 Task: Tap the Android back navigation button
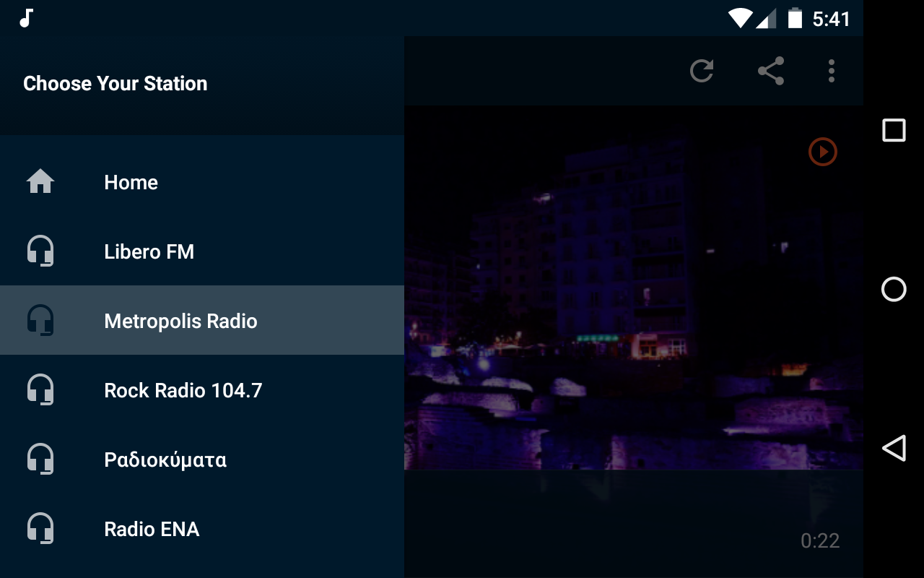pyautogui.click(x=894, y=448)
